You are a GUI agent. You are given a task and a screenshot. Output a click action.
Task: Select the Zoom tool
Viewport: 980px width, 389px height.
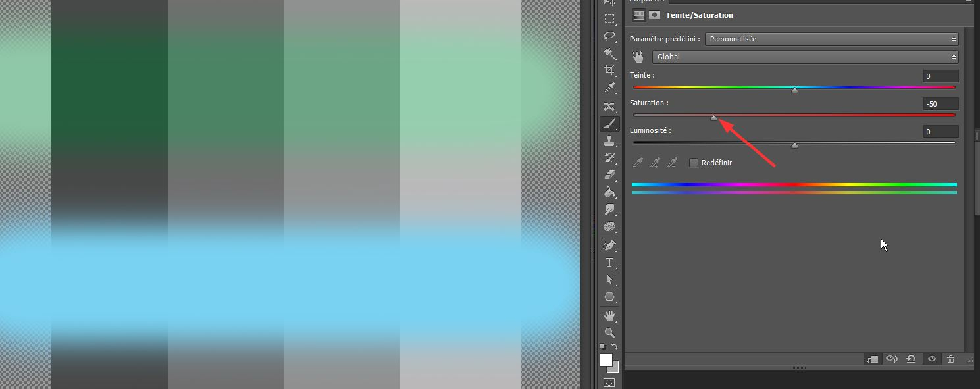coord(609,332)
